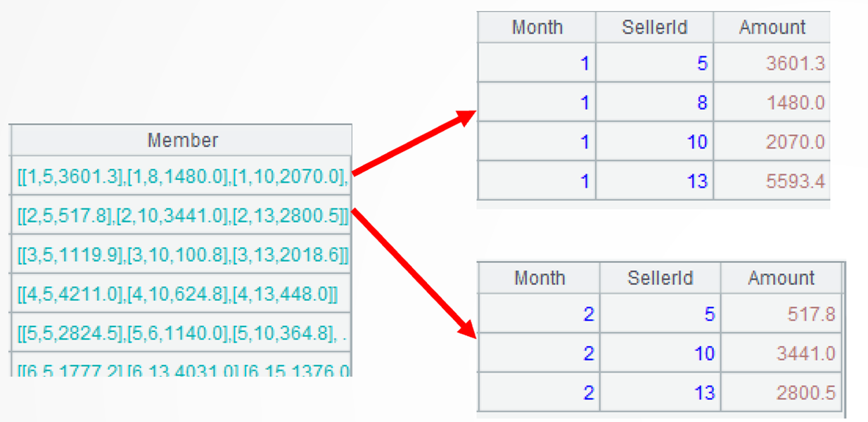Image resolution: width=868 pixels, height=422 pixels.
Task: Click the Amount cell showing 3601.3
Action: point(772,63)
